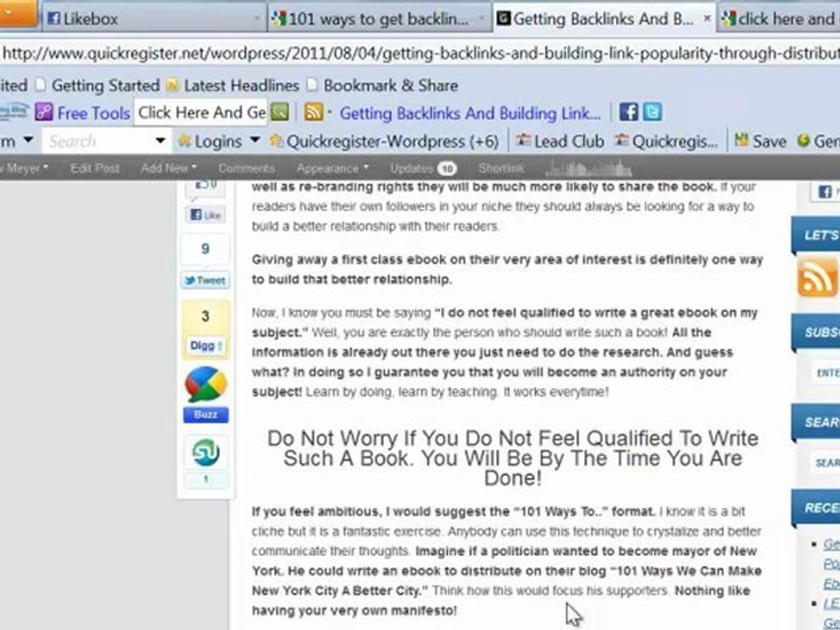The height and width of the screenshot is (630, 840).
Task: Click the orange RSS feed toolbar icon
Action: [x=314, y=113]
